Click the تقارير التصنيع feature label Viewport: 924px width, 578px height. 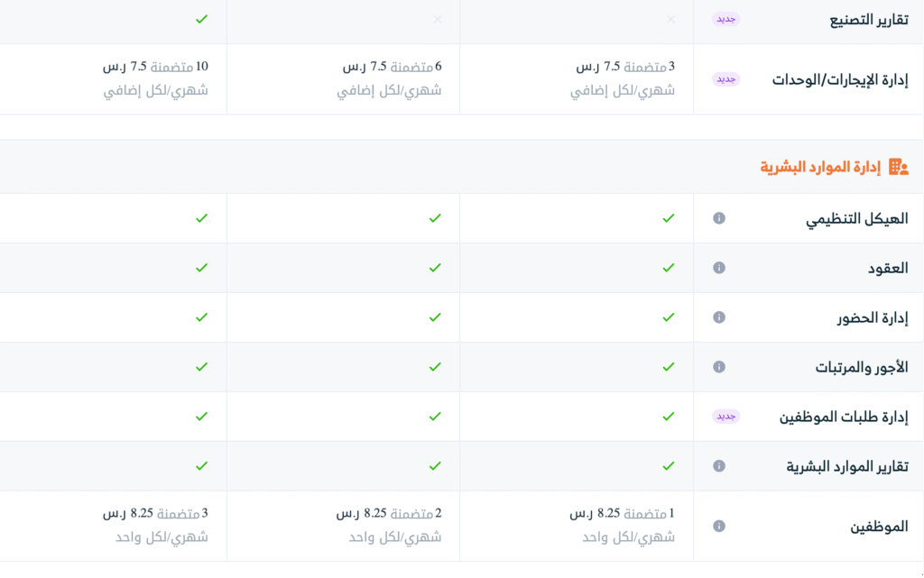(x=869, y=19)
